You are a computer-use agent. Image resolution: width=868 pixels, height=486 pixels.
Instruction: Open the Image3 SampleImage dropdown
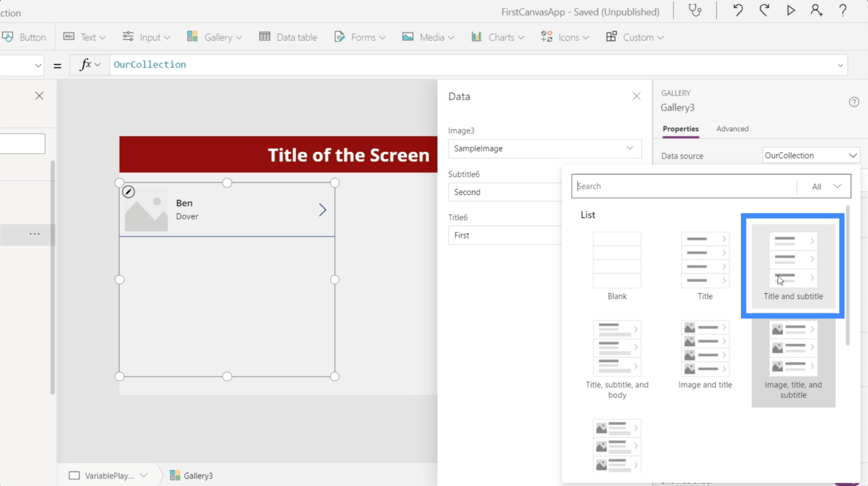click(x=545, y=148)
